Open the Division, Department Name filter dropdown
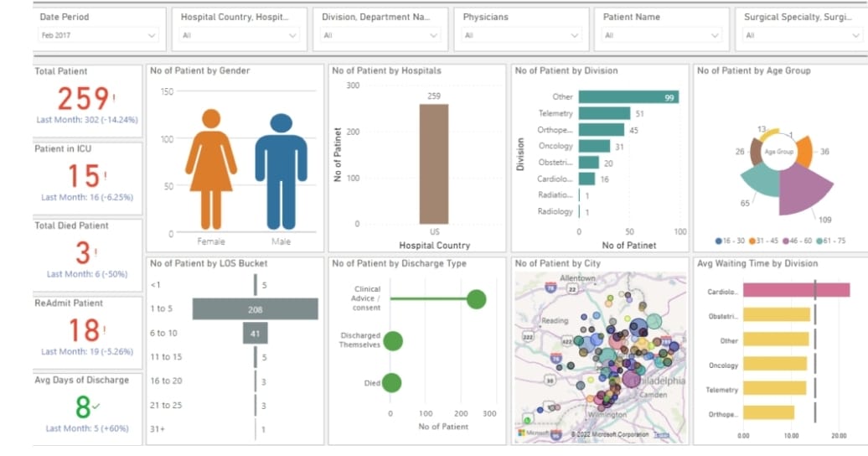Viewport: 868px width, 456px height. coord(380,35)
